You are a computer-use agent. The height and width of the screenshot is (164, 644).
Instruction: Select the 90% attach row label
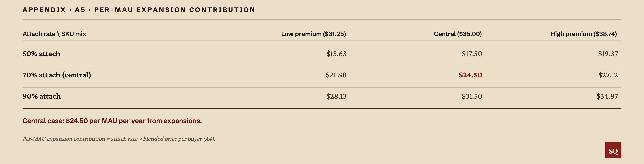(x=41, y=96)
